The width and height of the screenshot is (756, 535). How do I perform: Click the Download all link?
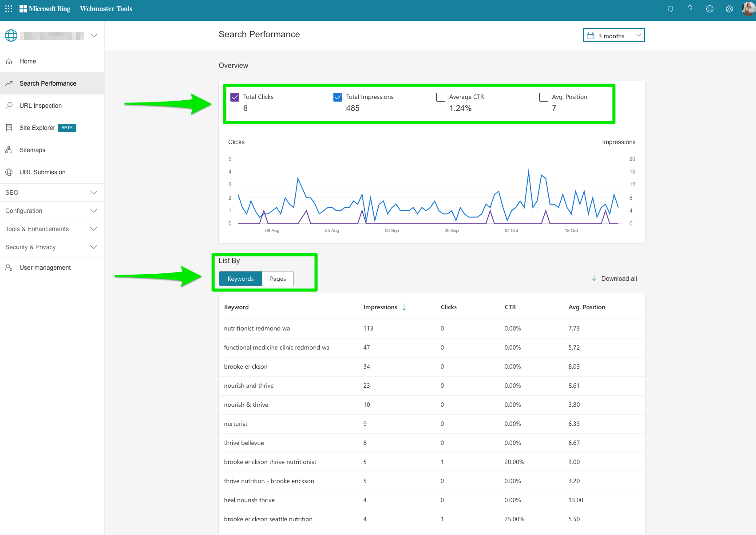click(x=614, y=279)
